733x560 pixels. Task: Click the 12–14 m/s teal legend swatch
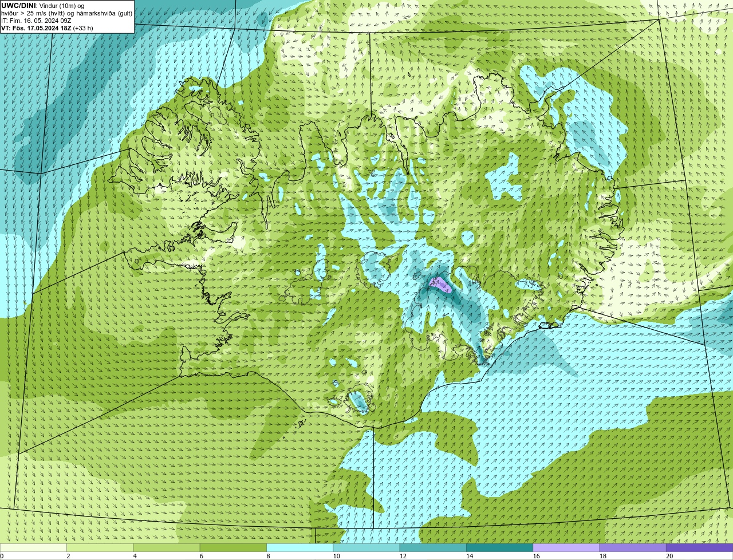point(433,548)
